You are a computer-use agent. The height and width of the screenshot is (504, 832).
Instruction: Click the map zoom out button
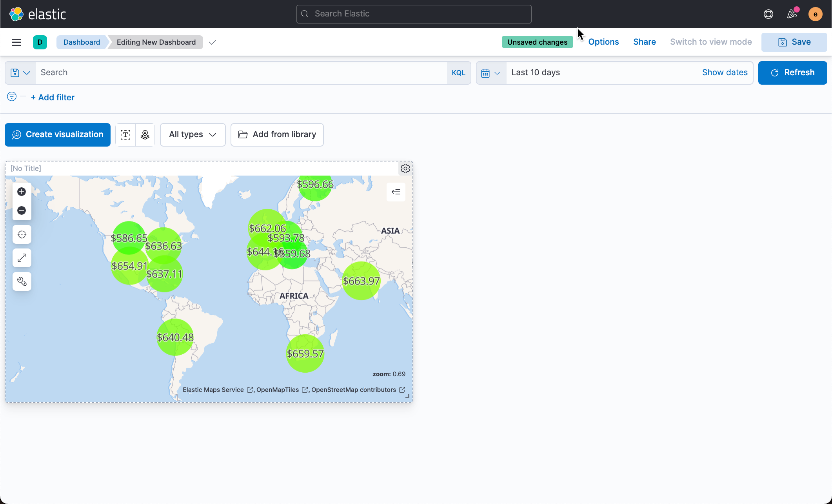pyautogui.click(x=22, y=210)
